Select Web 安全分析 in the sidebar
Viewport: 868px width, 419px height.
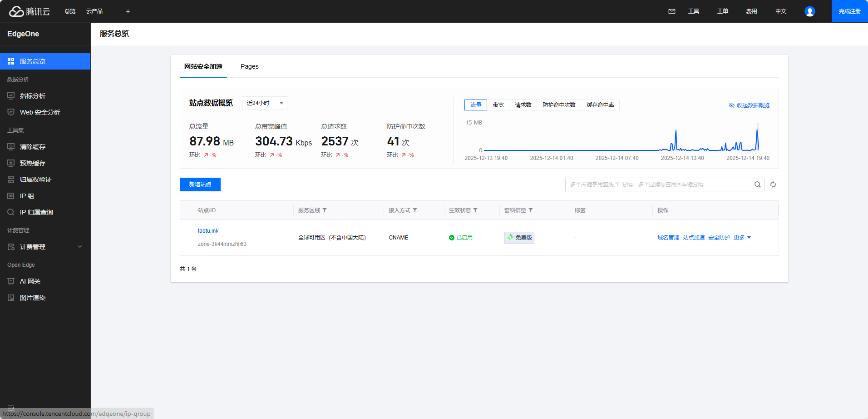click(x=39, y=112)
